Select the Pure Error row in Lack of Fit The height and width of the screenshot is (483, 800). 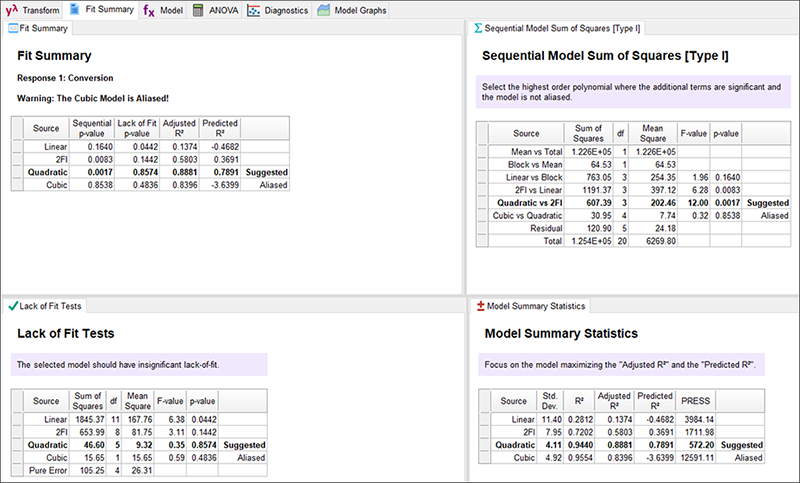(46, 466)
